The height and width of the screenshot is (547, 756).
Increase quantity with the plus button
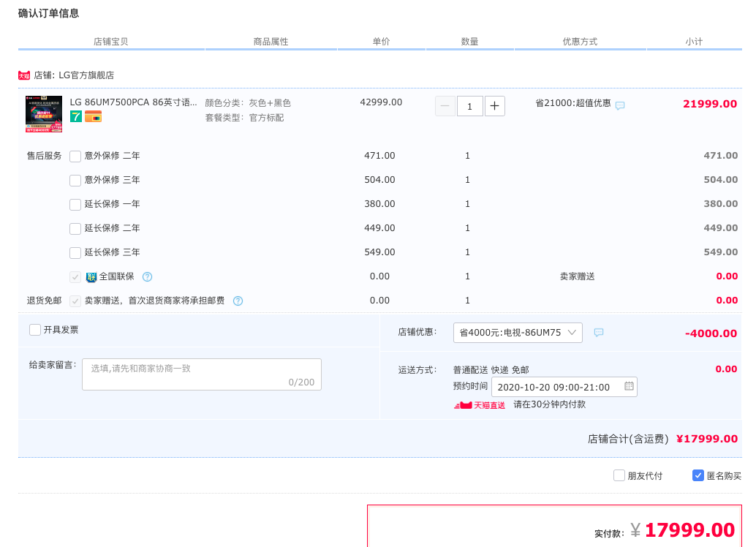click(x=495, y=106)
